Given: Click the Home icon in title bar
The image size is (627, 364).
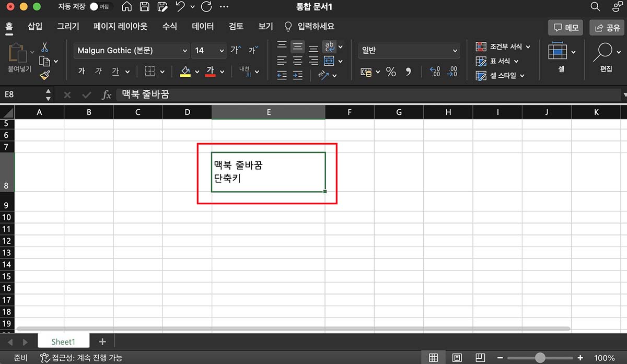Looking at the screenshot, I should pyautogui.click(x=127, y=7).
